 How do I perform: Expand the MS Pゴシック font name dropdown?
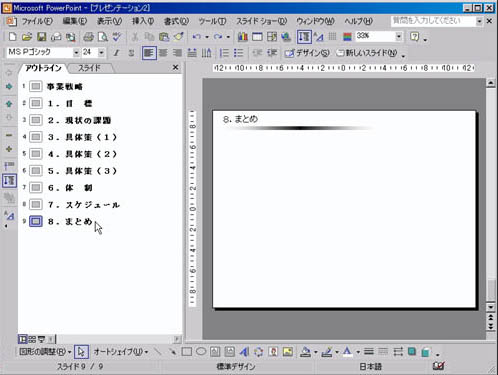click(x=76, y=52)
